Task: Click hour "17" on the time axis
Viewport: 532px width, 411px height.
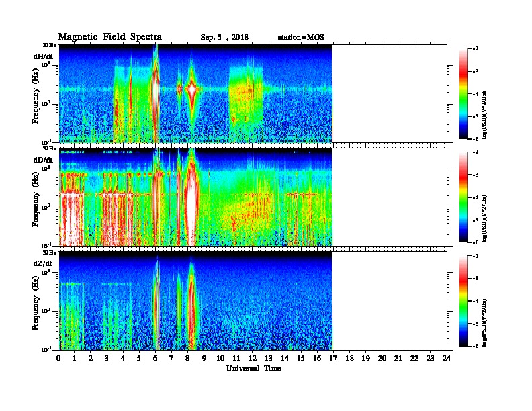Action: click(333, 359)
